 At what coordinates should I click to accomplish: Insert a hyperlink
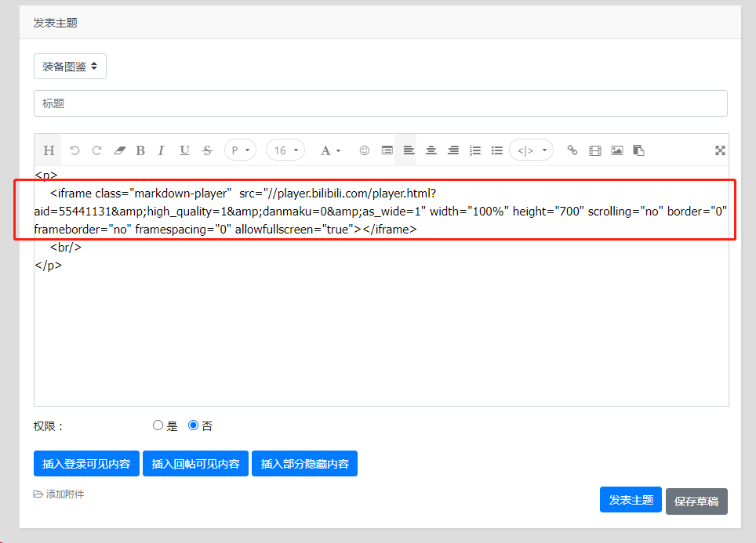[572, 150]
